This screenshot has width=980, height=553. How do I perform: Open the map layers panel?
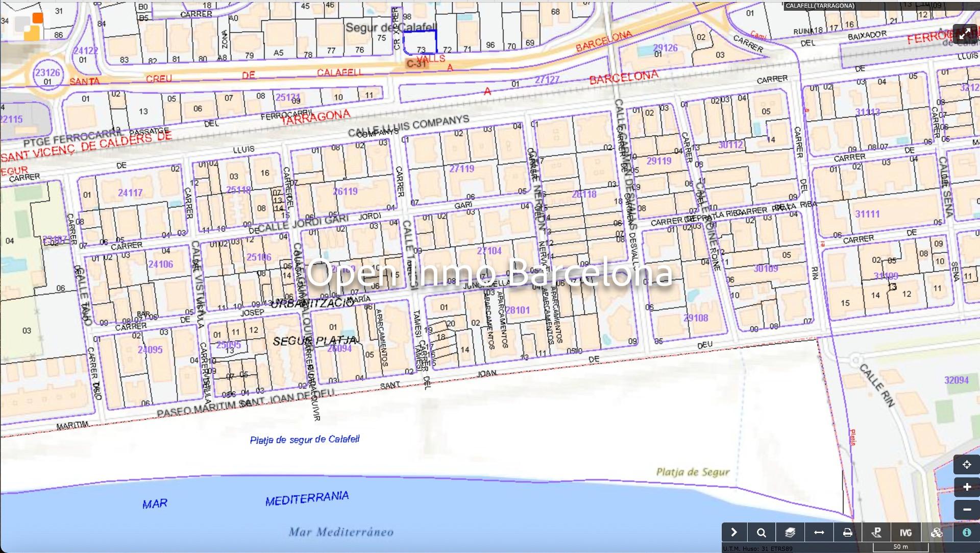coord(790,533)
